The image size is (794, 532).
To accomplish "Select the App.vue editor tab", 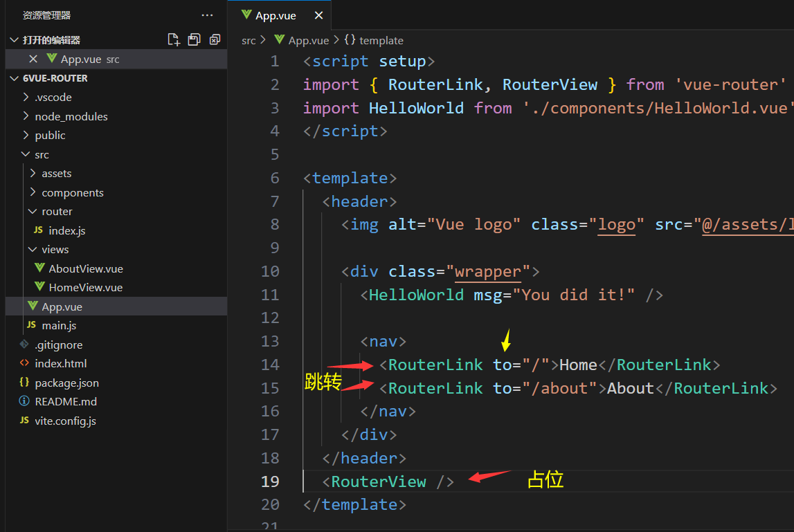I will click(x=279, y=16).
